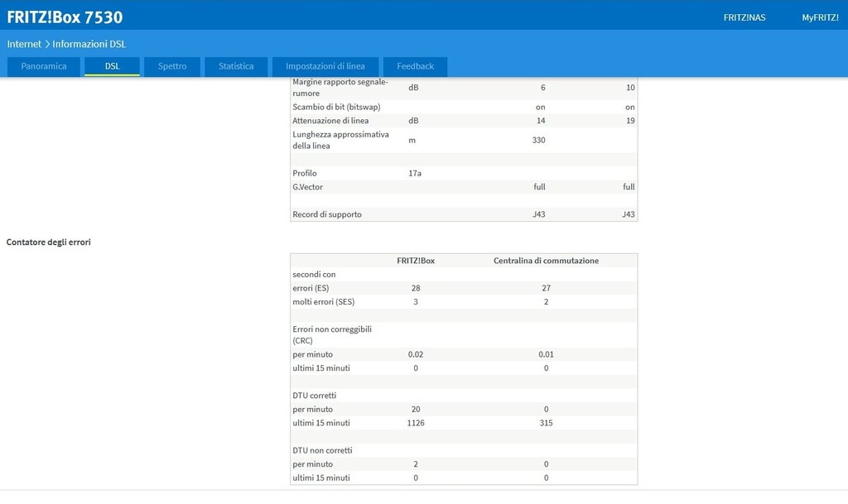The height and width of the screenshot is (504, 848).
Task: Select the DSL tab
Action: click(112, 66)
